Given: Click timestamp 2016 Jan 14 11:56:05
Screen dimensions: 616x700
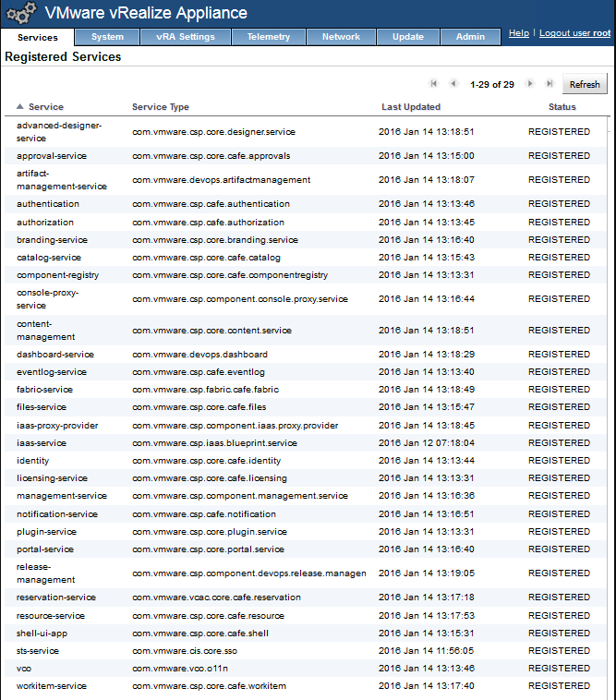Looking at the screenshot, I should click(x=427, y=651).
